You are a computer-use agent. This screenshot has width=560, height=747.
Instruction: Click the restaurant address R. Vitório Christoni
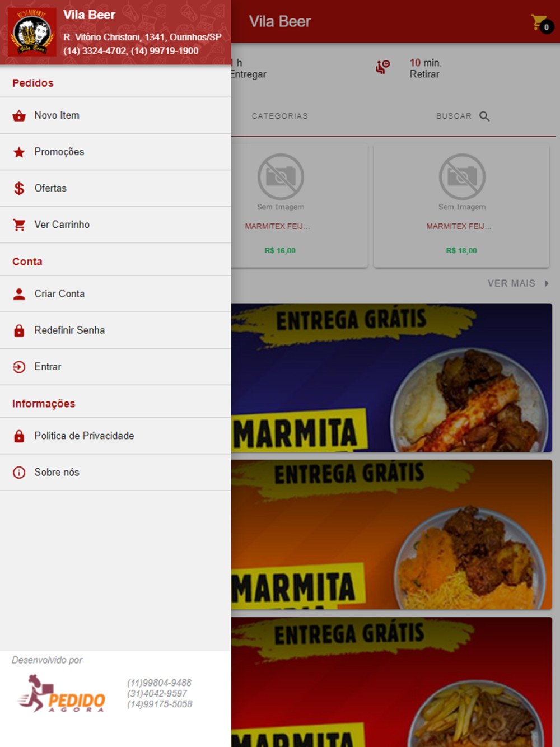pos(142,37)
